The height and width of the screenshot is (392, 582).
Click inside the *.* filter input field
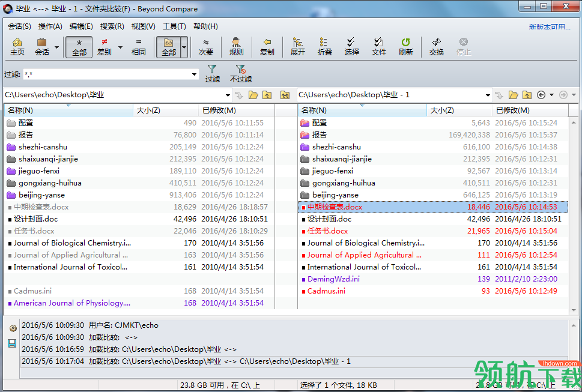click(x=106, y=74)
